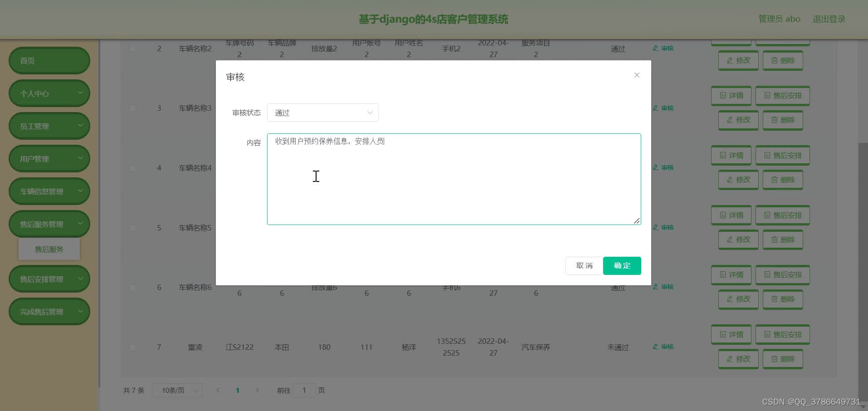Expand the 个人中心 sidebar menu
868x411 pixels.
pyautogui.click(x=49, y=93)
